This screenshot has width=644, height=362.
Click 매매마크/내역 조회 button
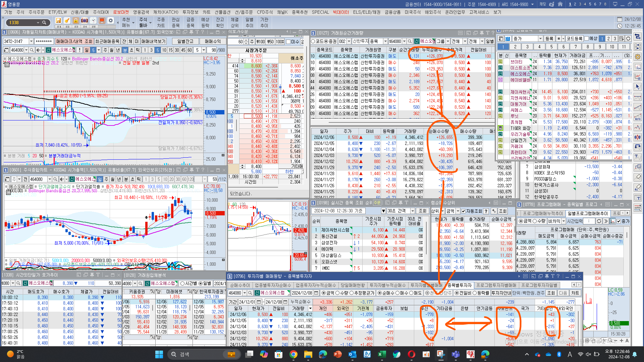[x=74, y=41]
